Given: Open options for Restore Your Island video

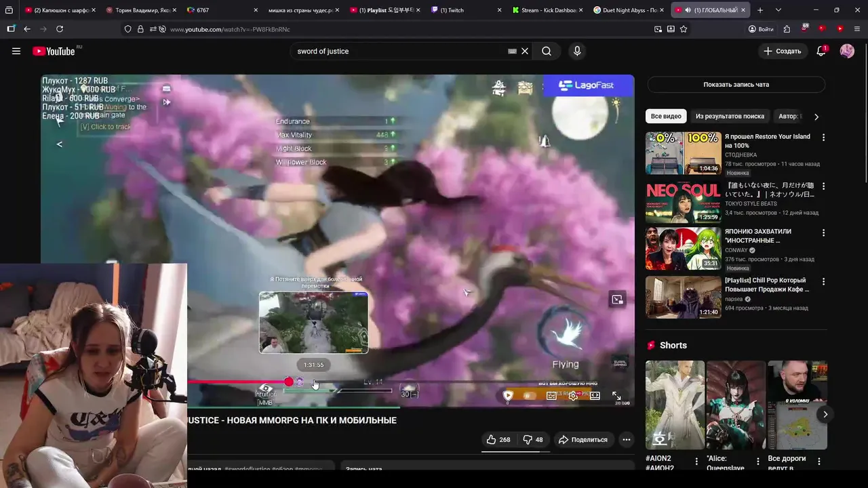Looking at the screenshot, I should (x=824, y=137).
